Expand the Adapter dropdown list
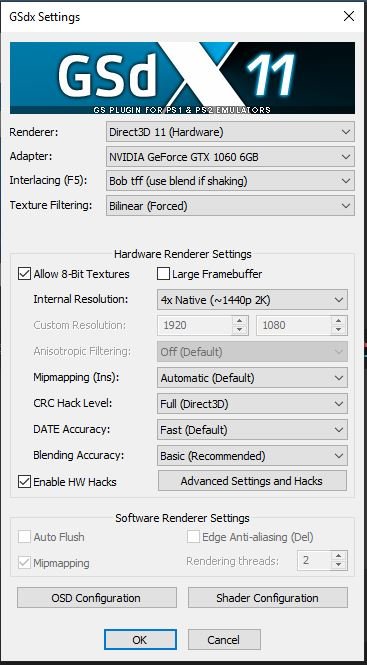The width and height of the screenshot is (367, 665). tap(230, 157)
